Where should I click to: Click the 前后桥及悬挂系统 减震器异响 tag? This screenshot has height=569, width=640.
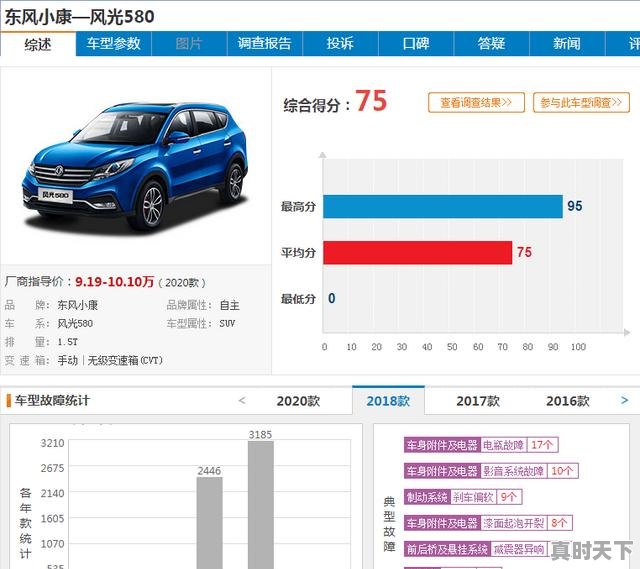[476, 549]
